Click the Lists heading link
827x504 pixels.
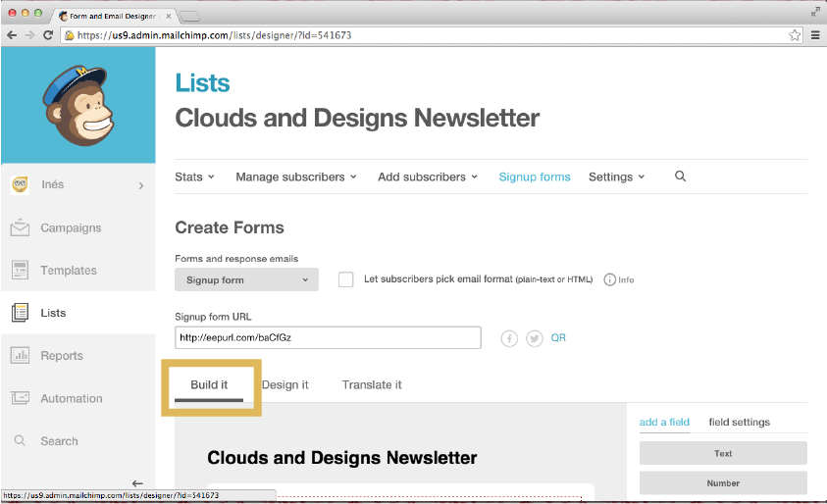202,82
